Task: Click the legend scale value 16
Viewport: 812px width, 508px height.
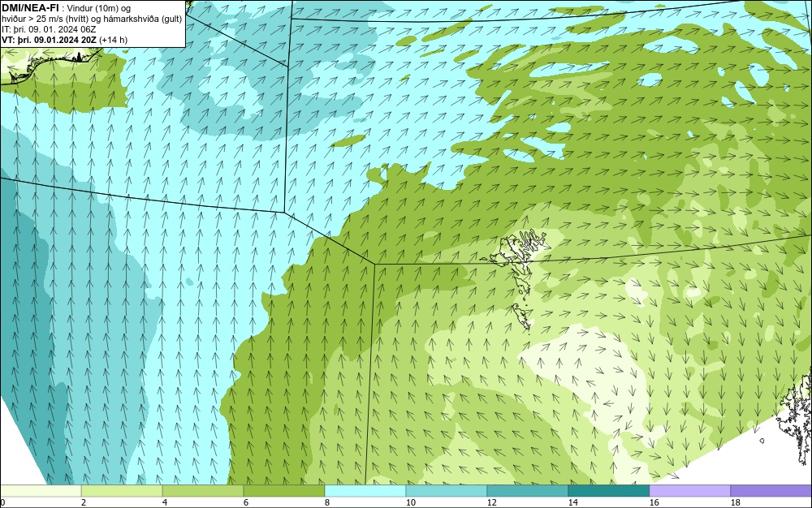Action: (x=654, y=502)
